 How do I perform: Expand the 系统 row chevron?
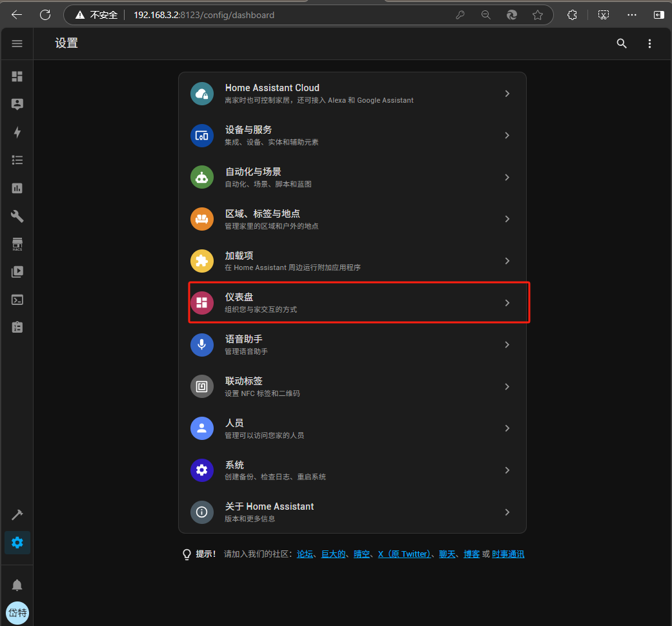507,470
